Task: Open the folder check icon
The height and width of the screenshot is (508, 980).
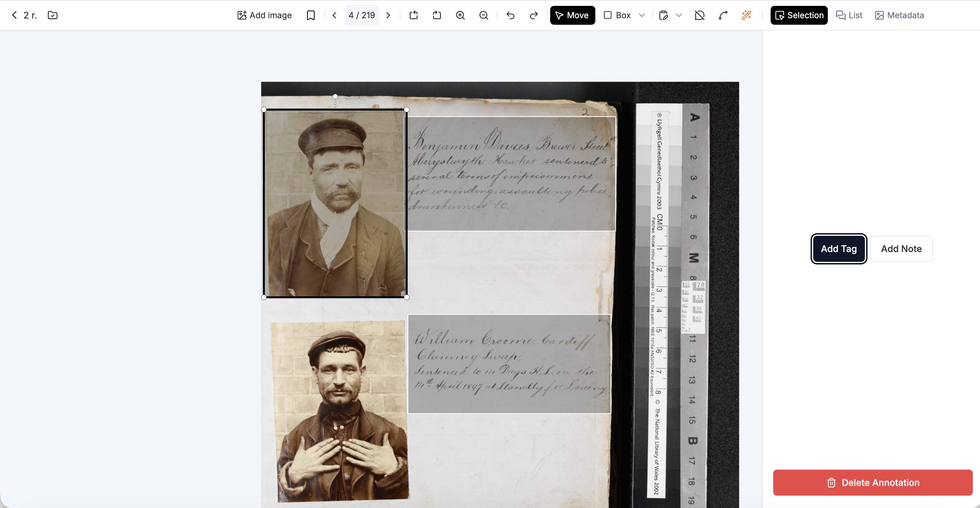Action: click(52, 15)
